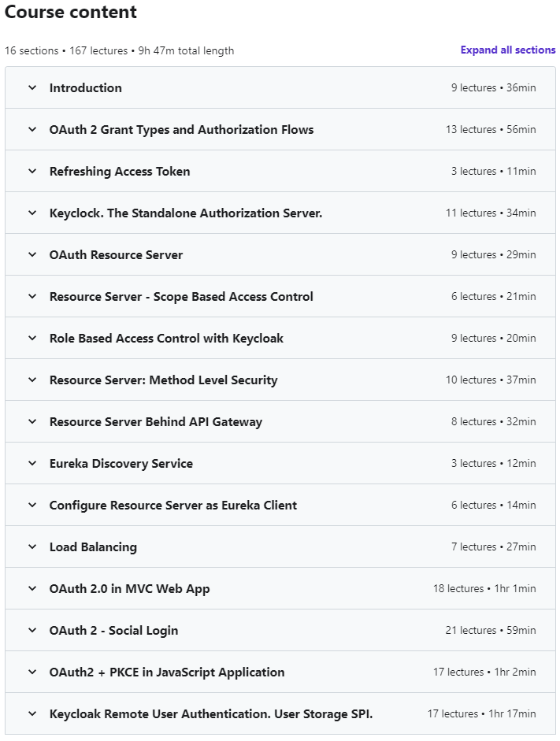Expand Eureka Discovery Service chevron
The width and height of the screenshot is (560, 741).
[x=32, y=463]
